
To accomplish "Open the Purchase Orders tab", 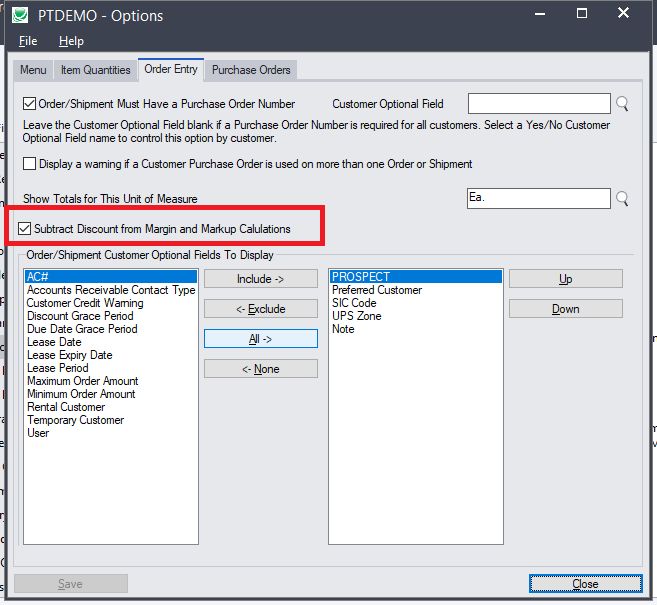I will click(x=251, y=70).
